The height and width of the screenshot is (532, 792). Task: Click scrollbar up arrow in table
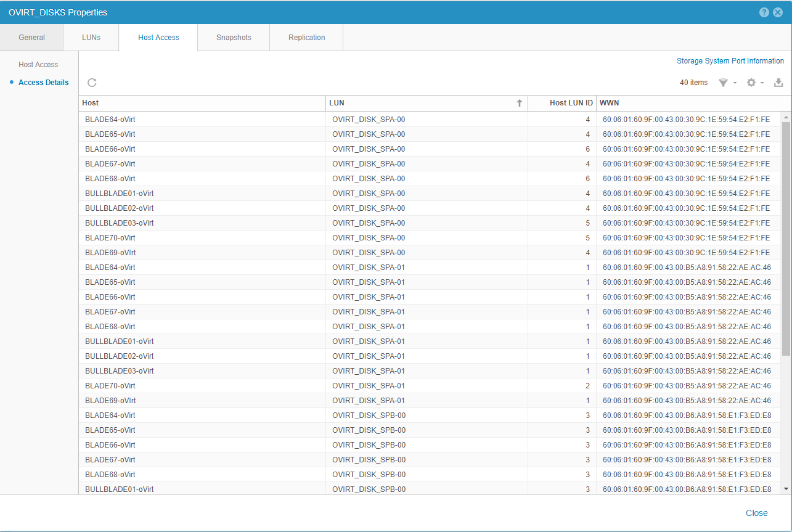pyautogui.click(x=786, y=117)
